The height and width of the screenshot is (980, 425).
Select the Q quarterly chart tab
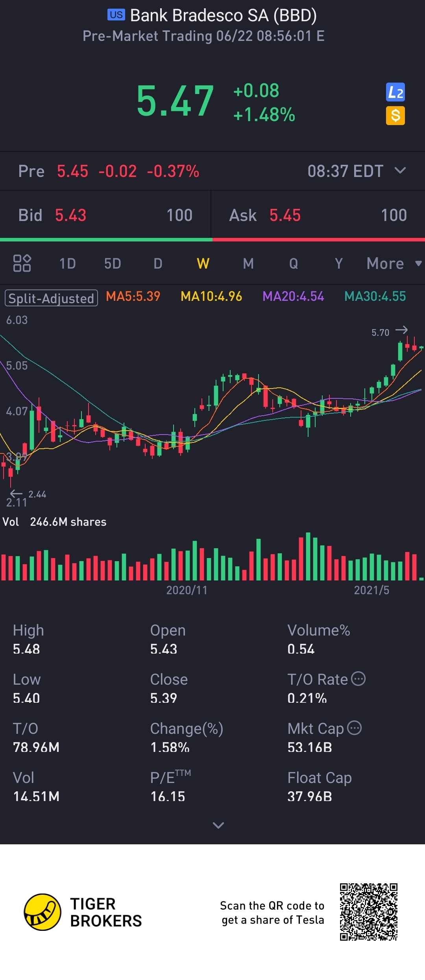tap(294, 263)
